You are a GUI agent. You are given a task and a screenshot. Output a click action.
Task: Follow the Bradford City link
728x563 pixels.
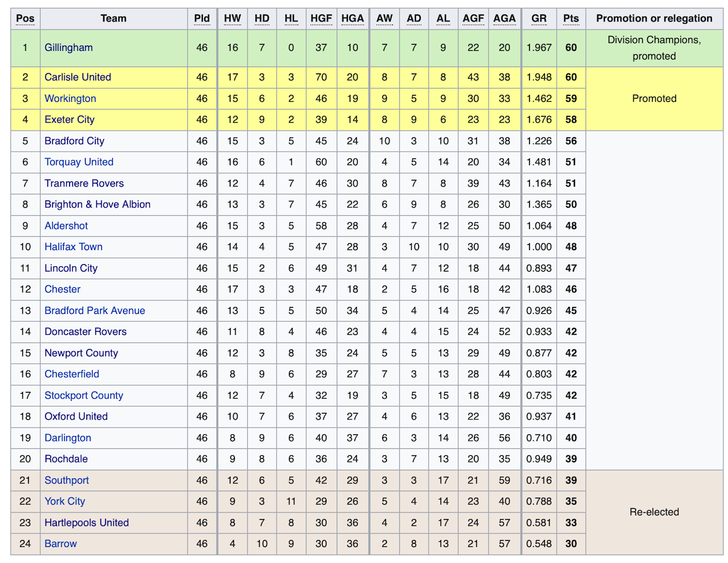click(74, 141)
